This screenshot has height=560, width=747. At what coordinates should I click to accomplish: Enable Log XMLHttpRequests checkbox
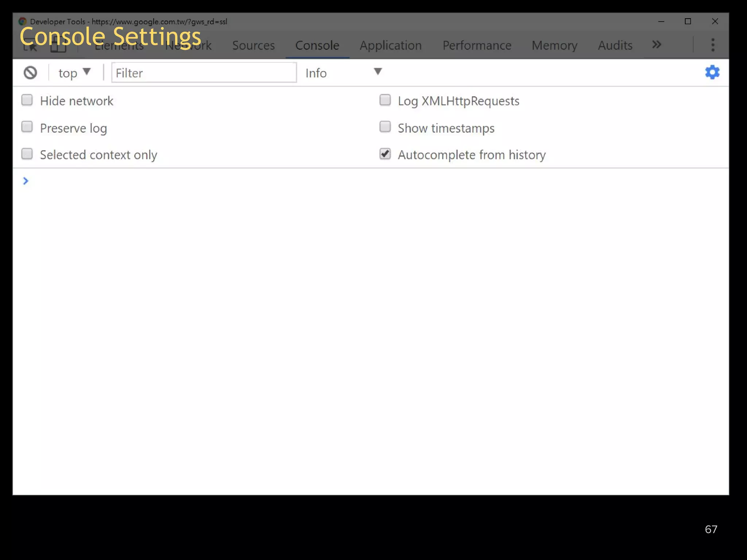[385, 100]
